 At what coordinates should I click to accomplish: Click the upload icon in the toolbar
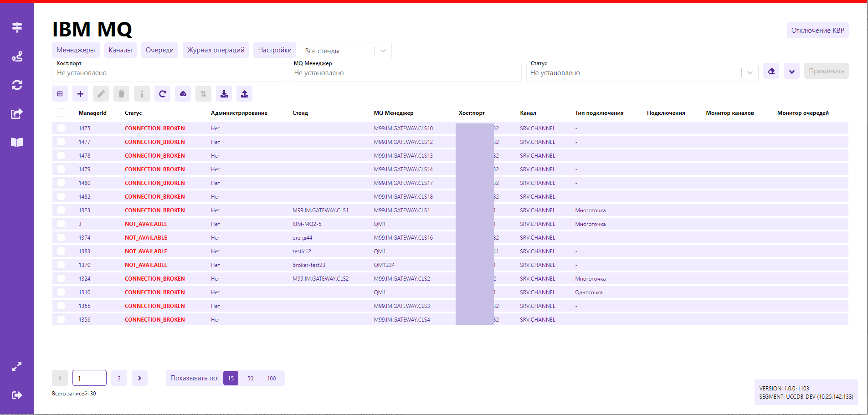[x=245, y=94]
